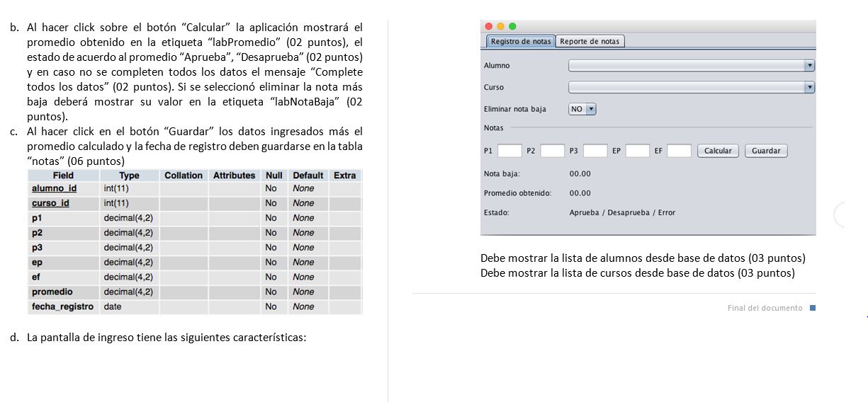Click the Extra column header
This screenshot has width=868, height=402.
coord(344,175)
